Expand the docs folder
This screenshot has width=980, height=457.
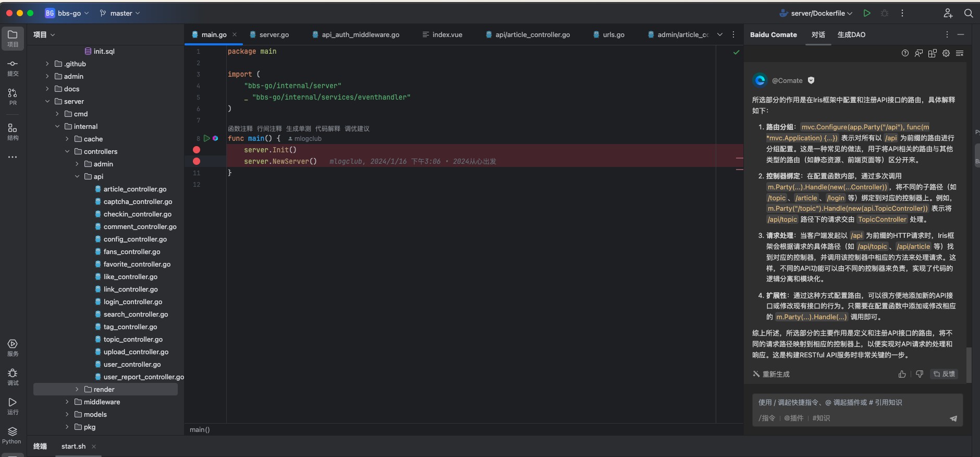pyautogui.click(x=47, y=89)
